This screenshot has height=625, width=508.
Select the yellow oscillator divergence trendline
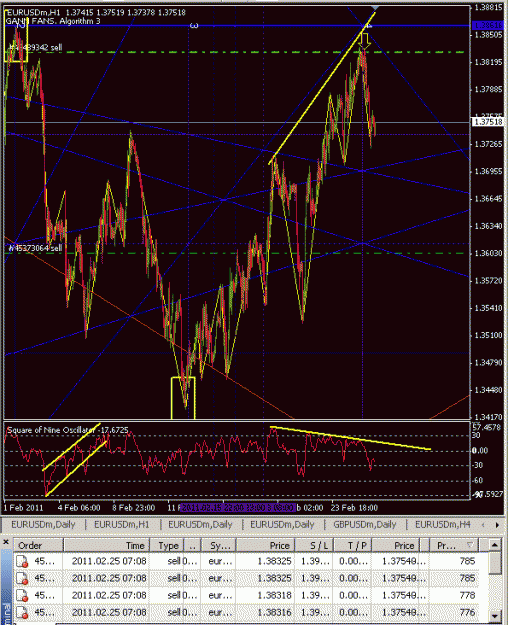tap(350, 438)
